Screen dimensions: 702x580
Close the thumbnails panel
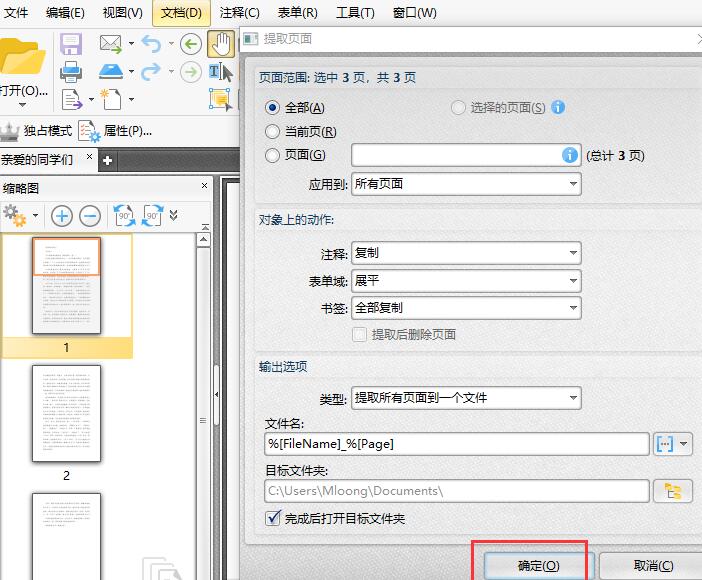pos(204,185)
